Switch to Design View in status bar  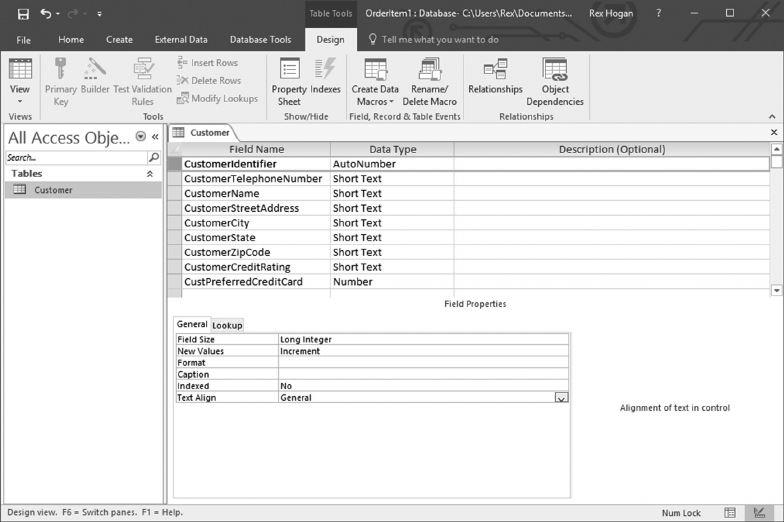pyautogui.click(x=759, y=512)
